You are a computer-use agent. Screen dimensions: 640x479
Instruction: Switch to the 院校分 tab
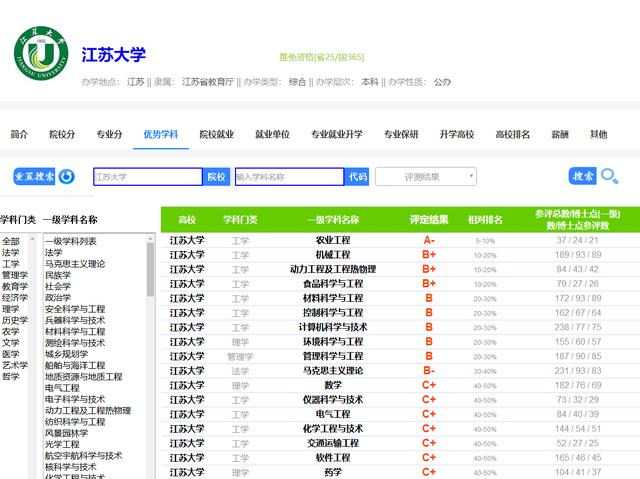pyautogui.click(x=62, y=134)
